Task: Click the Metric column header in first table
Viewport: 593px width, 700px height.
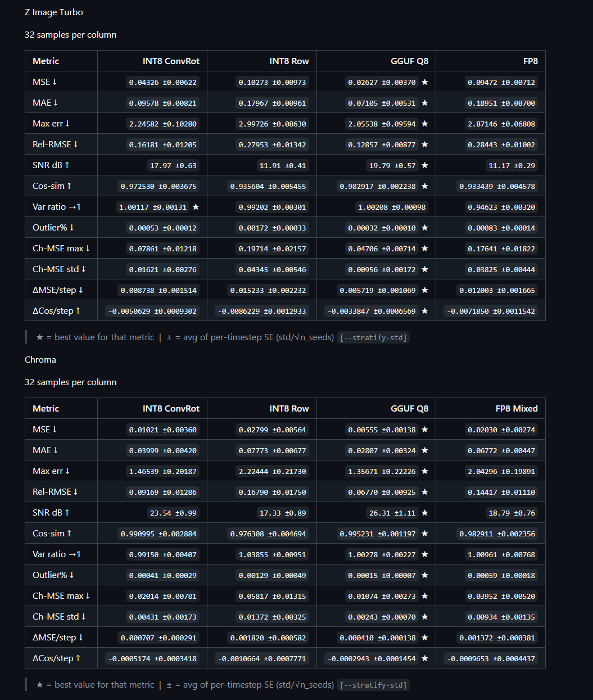Action: [x=46, y=61]
